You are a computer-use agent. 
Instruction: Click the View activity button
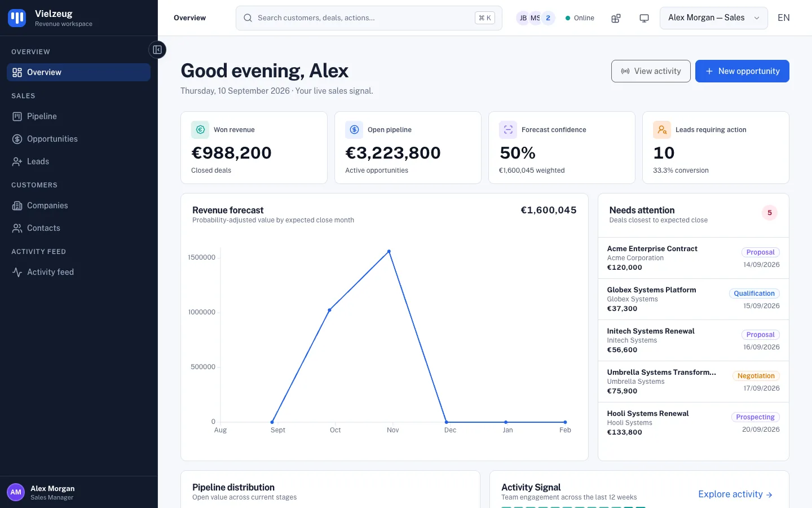[651, 71]
